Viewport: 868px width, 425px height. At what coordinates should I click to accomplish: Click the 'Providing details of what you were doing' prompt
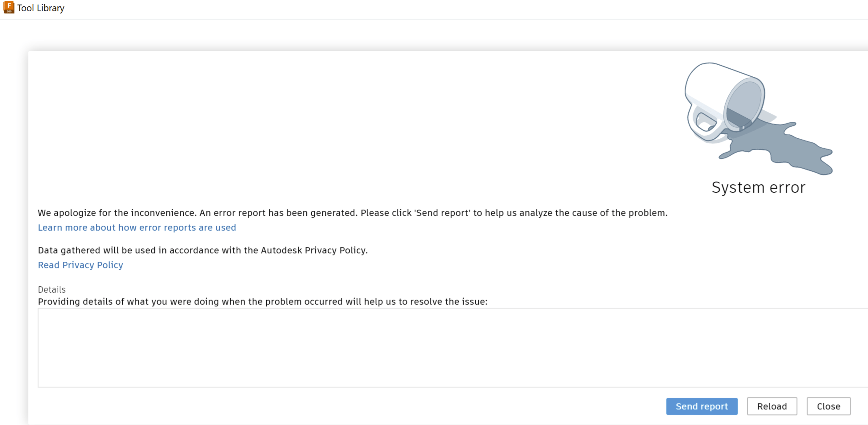[x=263, y=302]
